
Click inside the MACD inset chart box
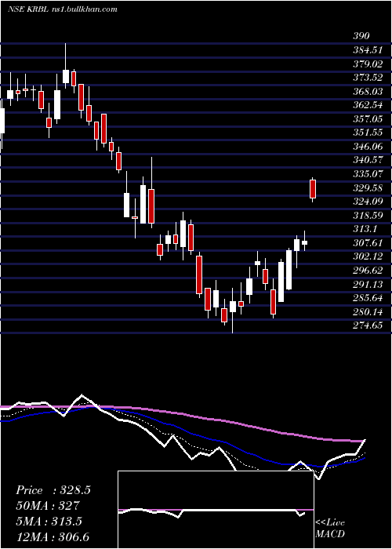216,510
